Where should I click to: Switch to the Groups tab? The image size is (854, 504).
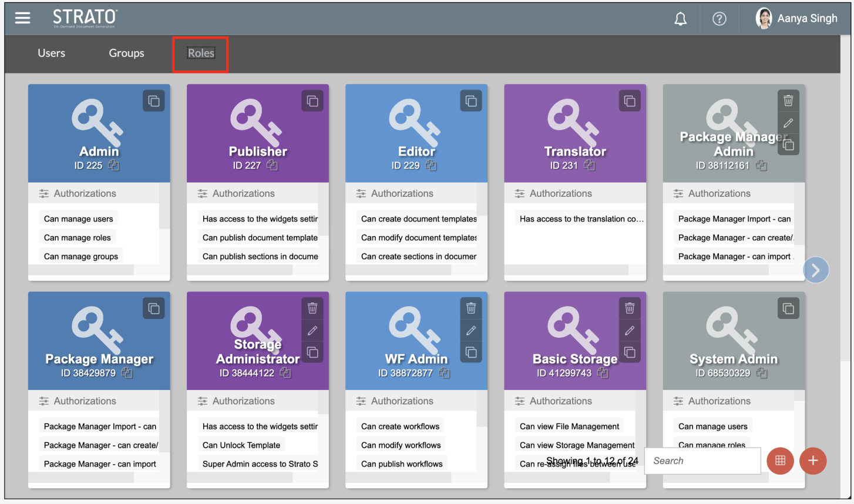(126, 53)
